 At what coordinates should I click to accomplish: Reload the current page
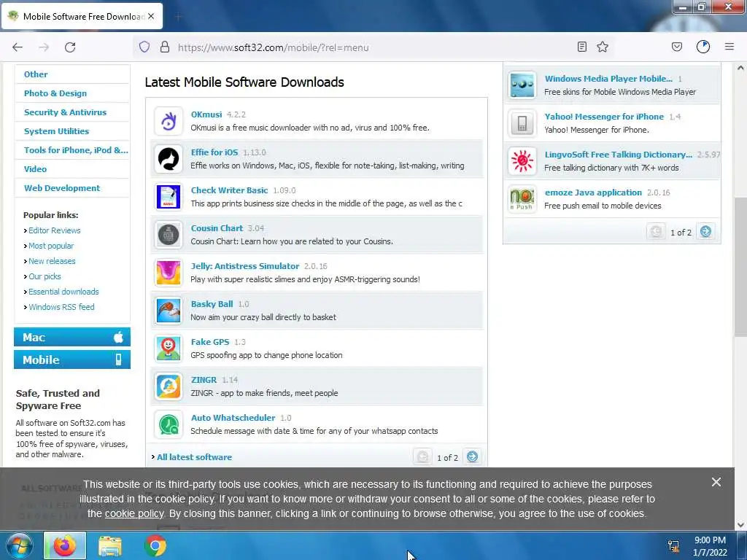(70, 47)
